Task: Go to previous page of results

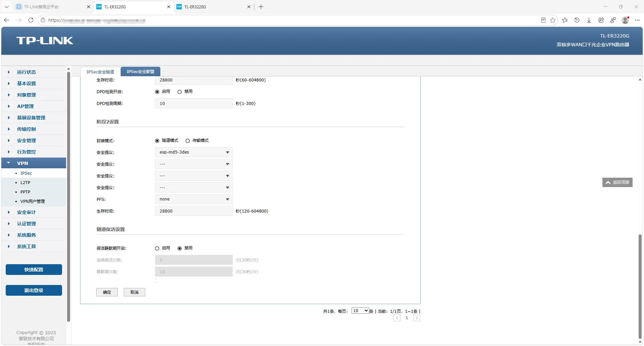Action: click(x=397, y=318)
